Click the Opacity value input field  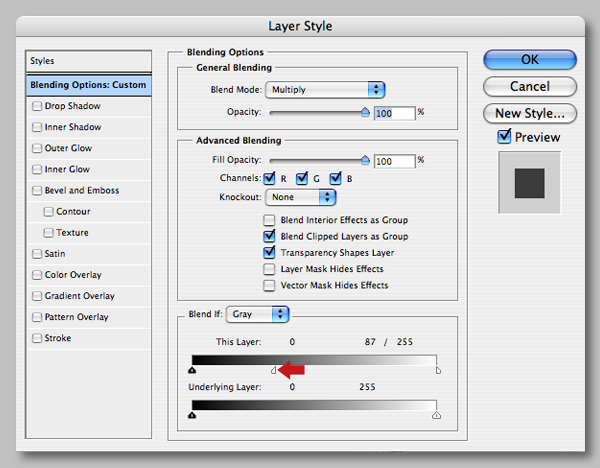(395, 113)
